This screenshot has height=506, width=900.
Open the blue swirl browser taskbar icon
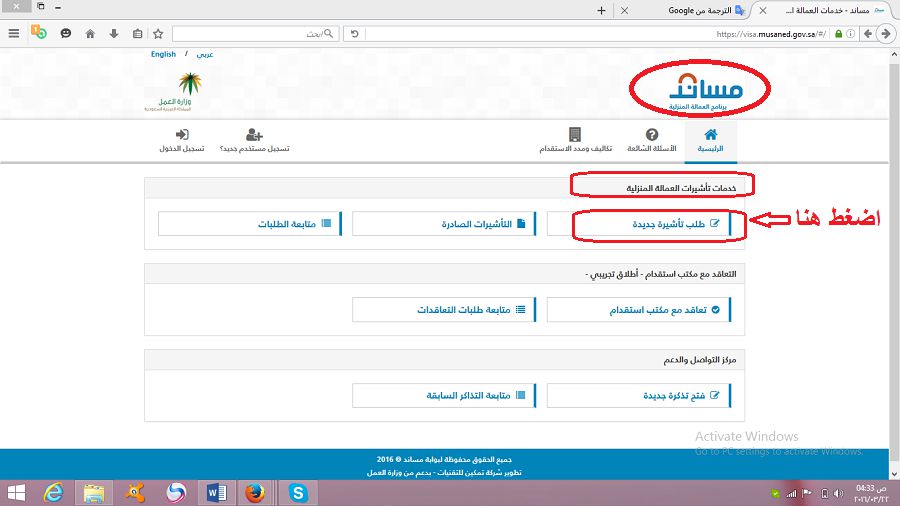pos(176,493)
